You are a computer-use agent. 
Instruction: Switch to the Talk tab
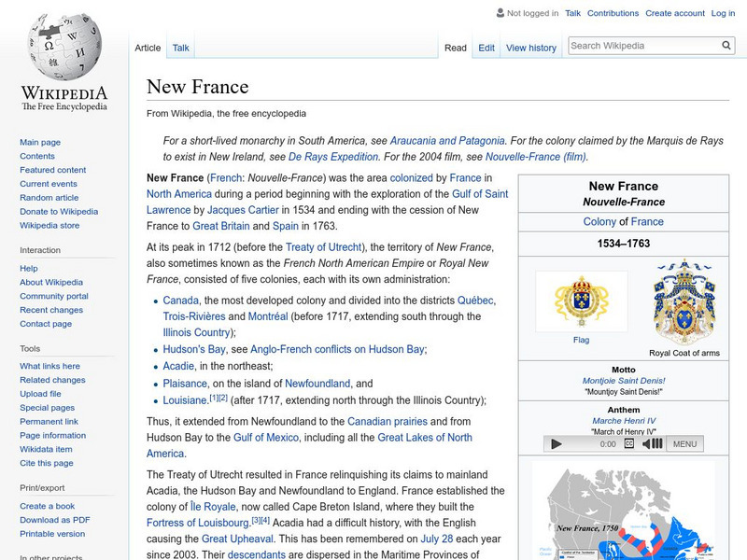pyautogui.click(x=180, y=48)
